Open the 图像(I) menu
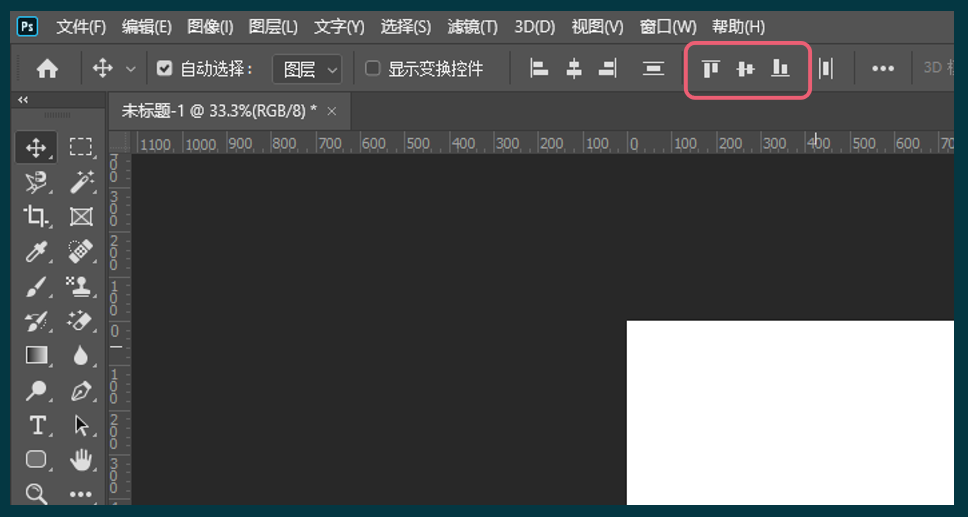 pyautogui.click(x=210, y=26)
